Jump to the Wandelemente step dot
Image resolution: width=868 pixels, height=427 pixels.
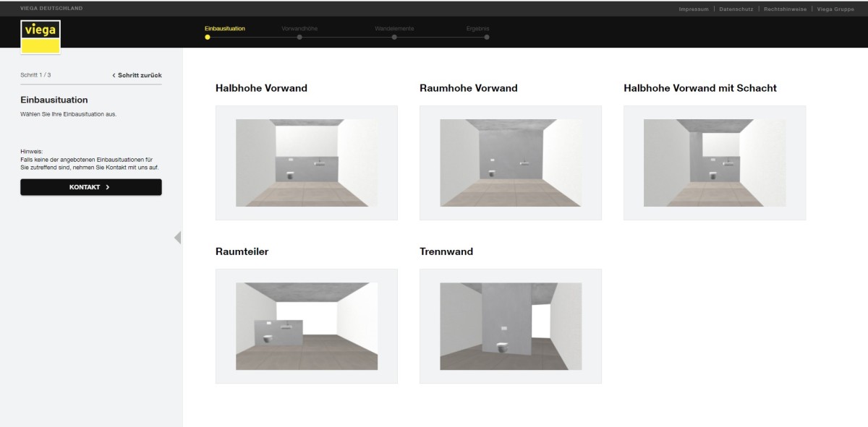click(394, 38)
